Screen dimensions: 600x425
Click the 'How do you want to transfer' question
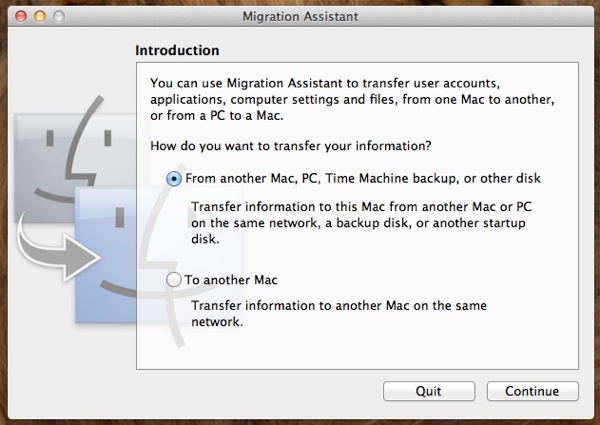click(x=290, y=146)
